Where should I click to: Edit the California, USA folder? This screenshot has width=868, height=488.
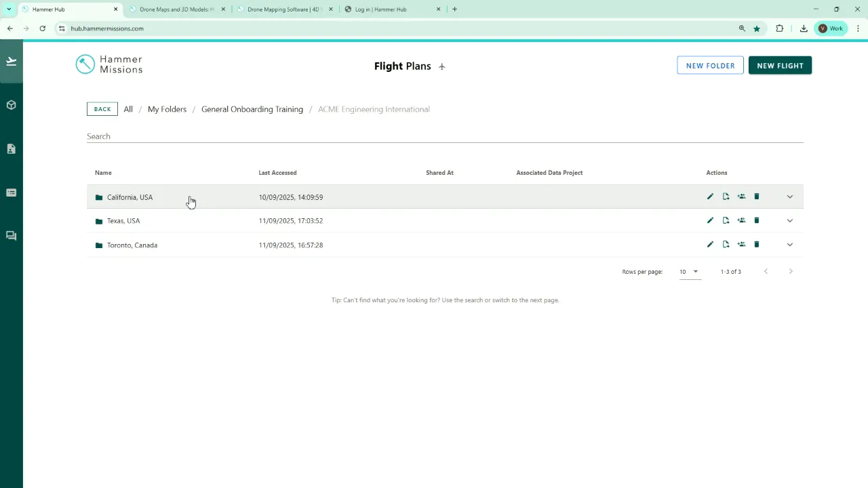pyautogui.click(x=710, y=197)
